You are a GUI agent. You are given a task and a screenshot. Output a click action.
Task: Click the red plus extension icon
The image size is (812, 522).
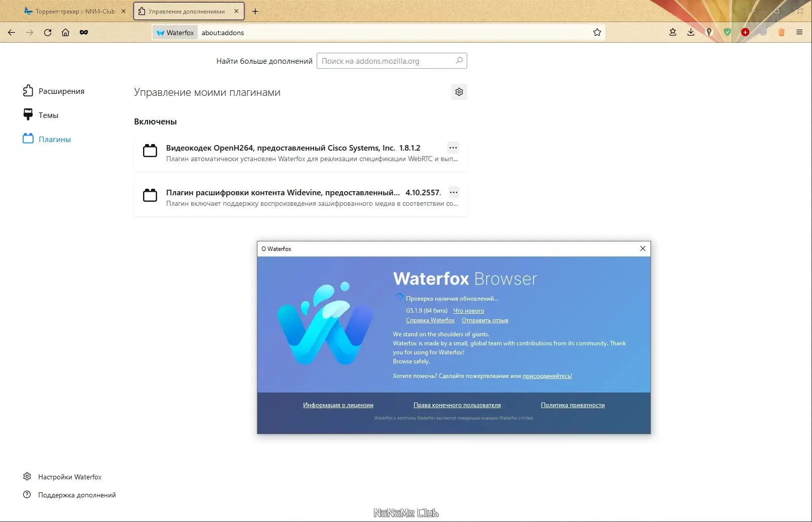coord(745,32)
